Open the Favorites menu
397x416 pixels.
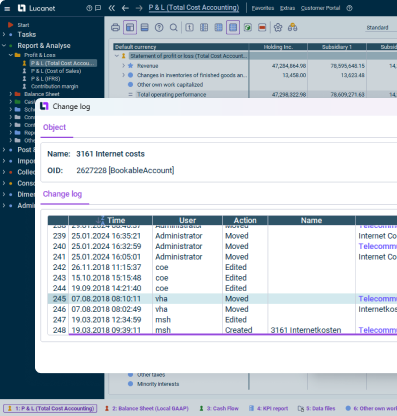(x=263, y=8)
